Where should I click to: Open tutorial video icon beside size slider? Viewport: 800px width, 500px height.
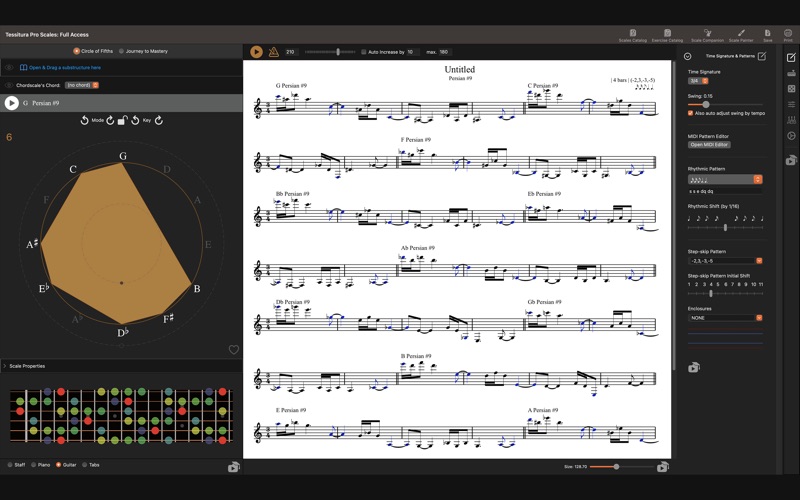coord(663,466)
